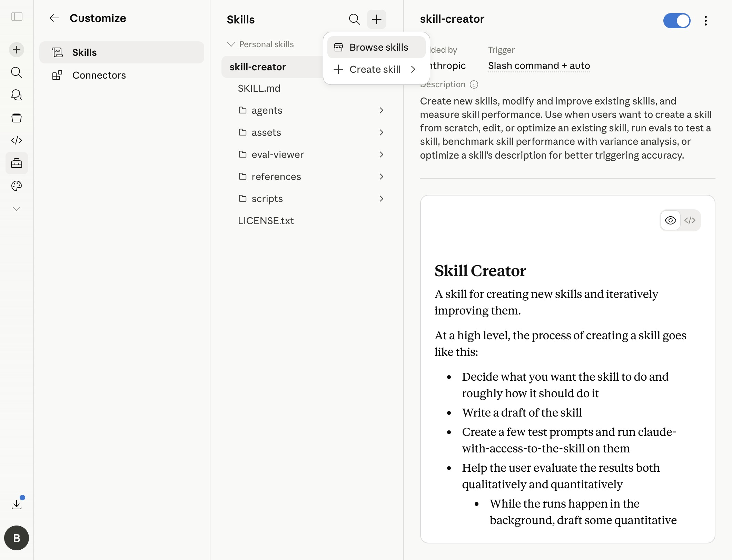The image size is (732, 560).
Task: Disable the skill-creator toggle switch
Action: (x=677, y=21)
